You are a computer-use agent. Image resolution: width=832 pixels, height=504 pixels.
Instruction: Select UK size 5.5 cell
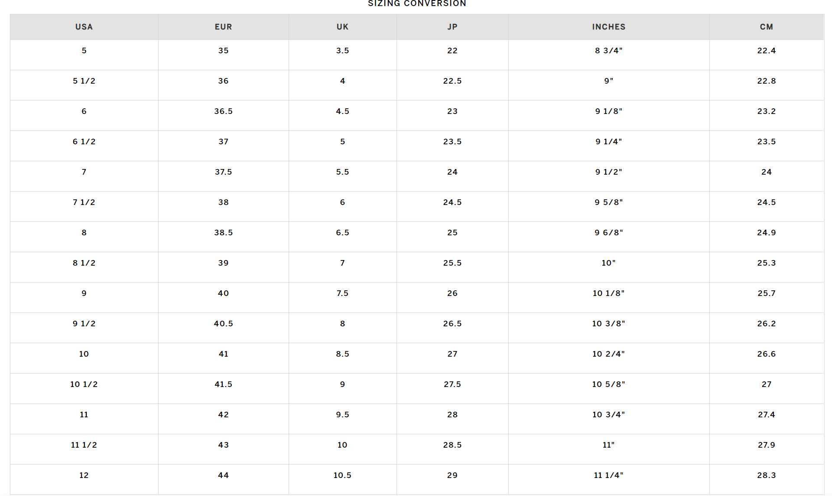click(342, 172)
